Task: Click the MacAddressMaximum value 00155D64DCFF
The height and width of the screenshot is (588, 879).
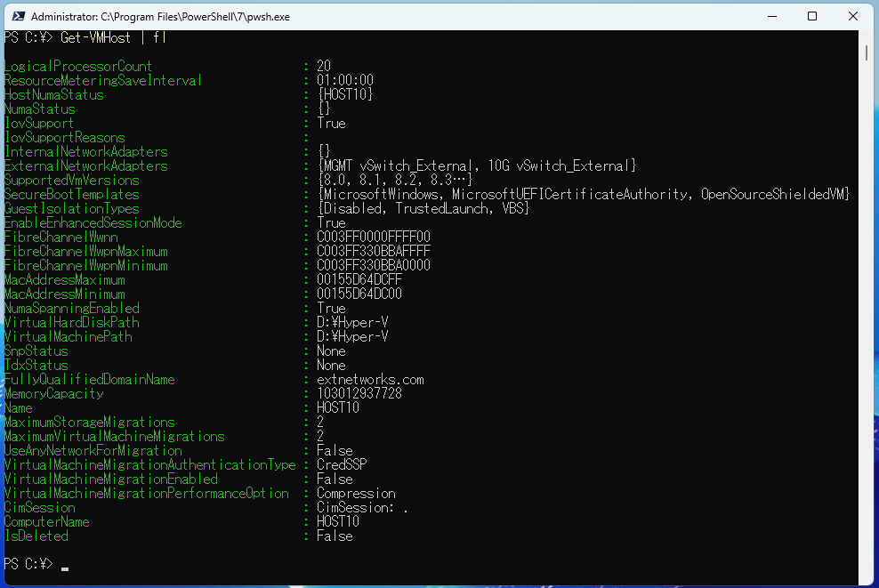Action: 359,279
